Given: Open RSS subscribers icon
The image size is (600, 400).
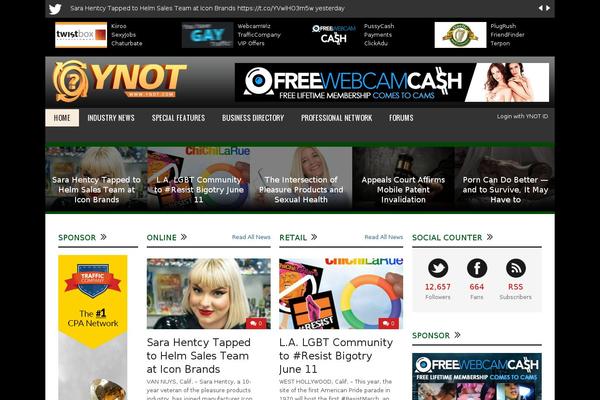Looking at the screenshot, I should tap(516, 268).
